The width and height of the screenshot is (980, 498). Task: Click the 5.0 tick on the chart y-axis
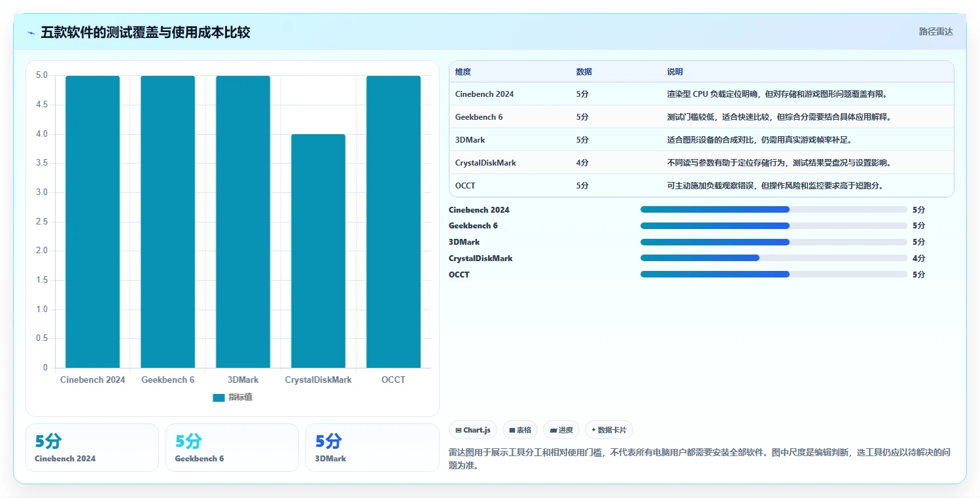[x=41, y=75]
